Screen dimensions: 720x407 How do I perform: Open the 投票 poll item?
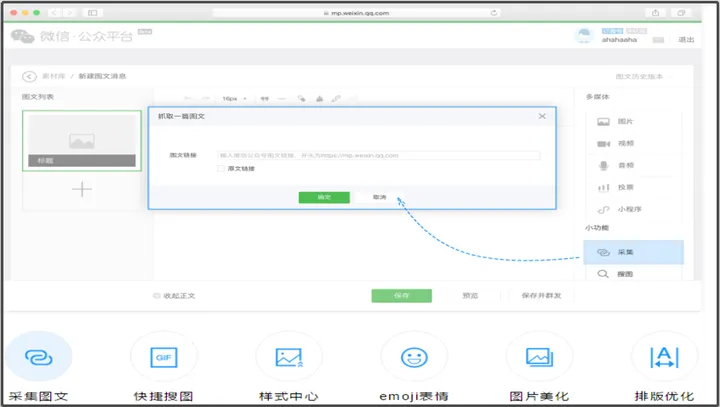(x=622, y=187)
